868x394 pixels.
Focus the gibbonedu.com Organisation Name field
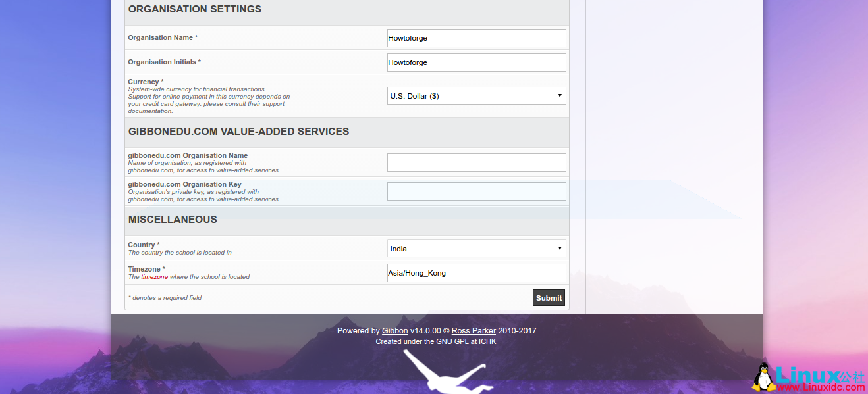[476, 162]
